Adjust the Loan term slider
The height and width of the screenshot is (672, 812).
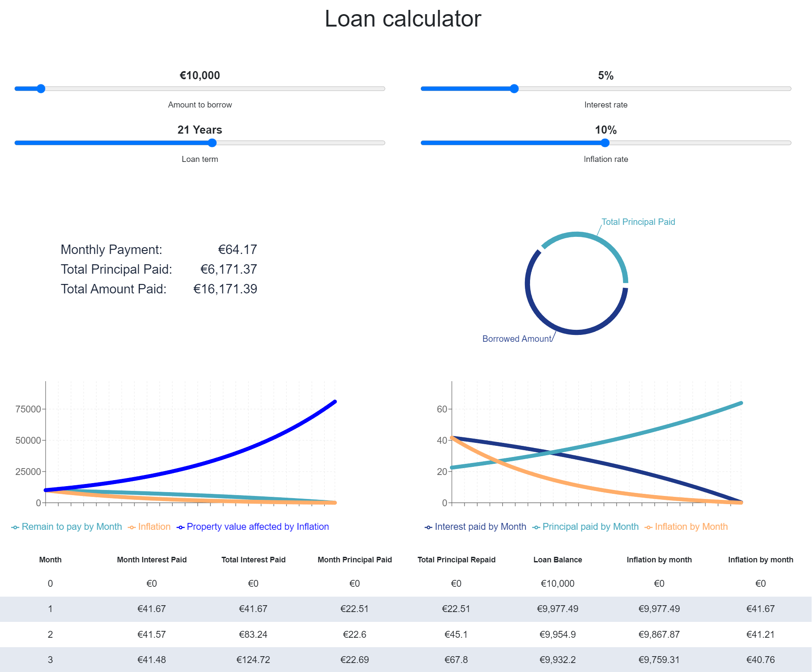pos(213,143)
